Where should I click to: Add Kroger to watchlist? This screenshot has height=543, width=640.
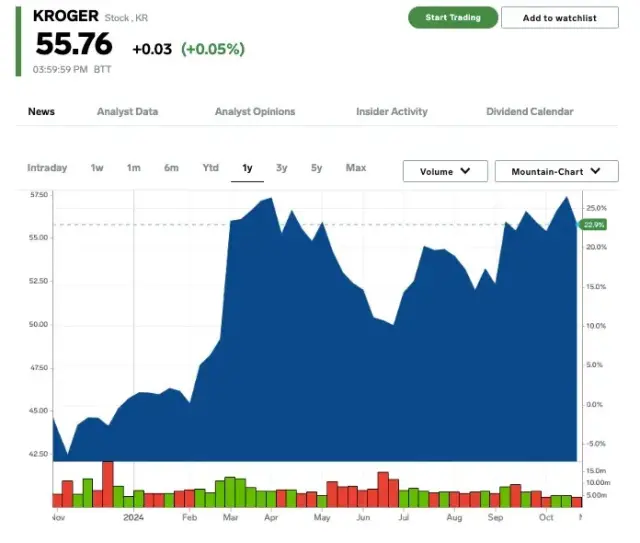point(559,17)
